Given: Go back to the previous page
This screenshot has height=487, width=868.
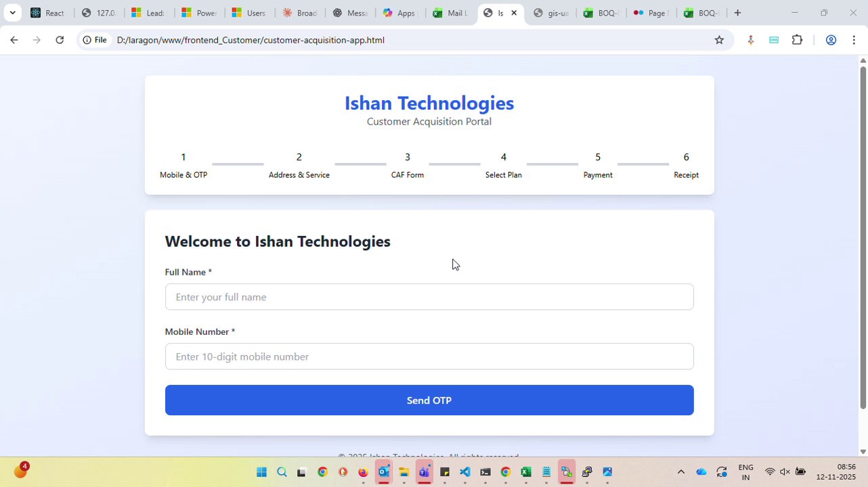Looking at the screenshot, I should [14, 40].
